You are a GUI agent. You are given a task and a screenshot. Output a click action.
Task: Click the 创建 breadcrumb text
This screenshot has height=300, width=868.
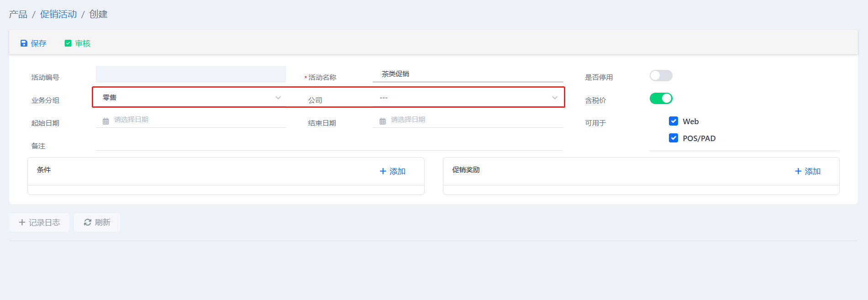(x=98, y=14)
